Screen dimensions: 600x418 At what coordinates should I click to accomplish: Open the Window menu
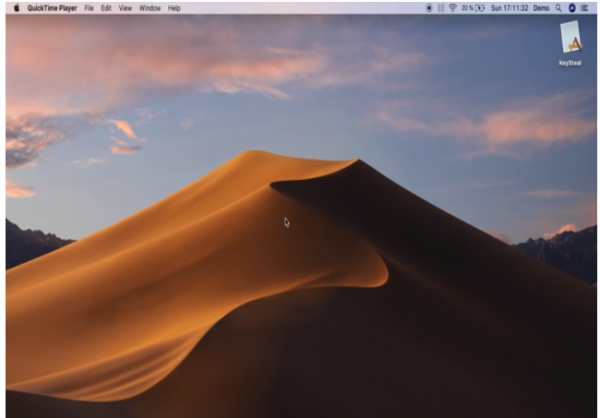[x=150, y=8]
